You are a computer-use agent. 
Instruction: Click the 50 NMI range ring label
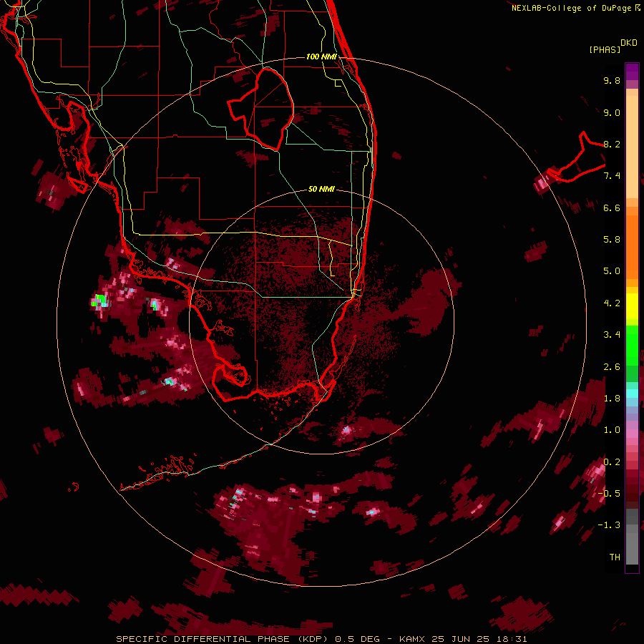coord(321,189)
